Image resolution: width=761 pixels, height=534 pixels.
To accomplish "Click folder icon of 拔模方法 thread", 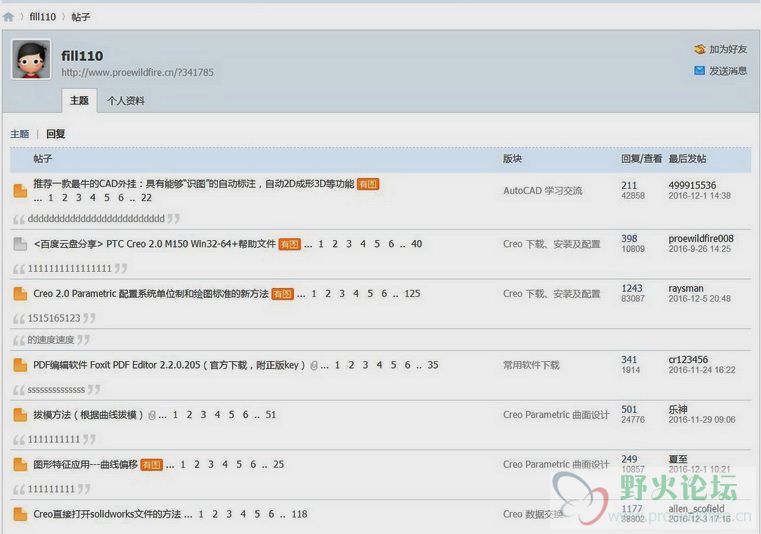I will coord(20,415).
